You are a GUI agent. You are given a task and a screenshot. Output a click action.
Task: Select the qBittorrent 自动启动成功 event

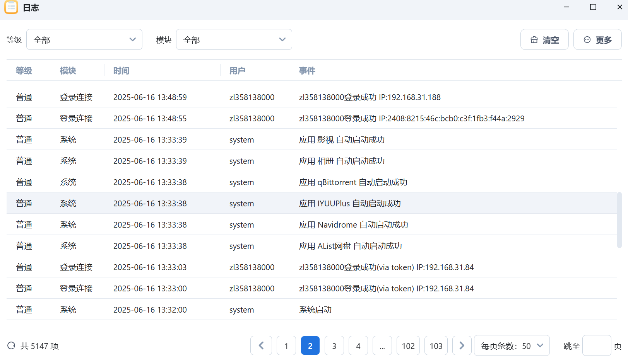coord(312,182)
